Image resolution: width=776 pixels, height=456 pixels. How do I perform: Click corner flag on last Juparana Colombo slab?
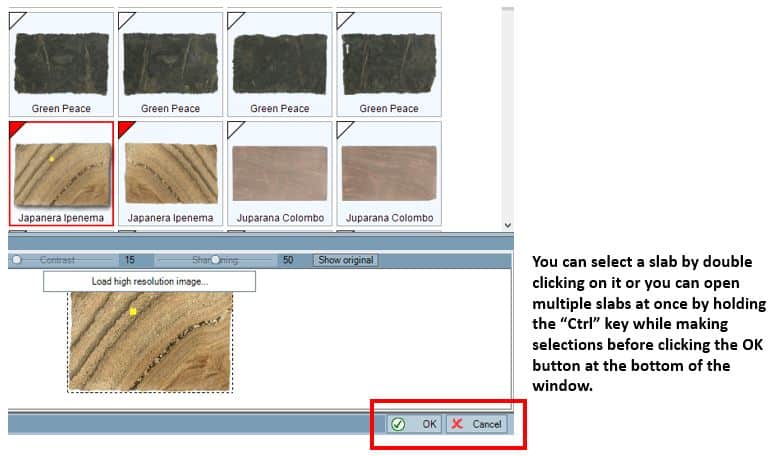(344, 129)
